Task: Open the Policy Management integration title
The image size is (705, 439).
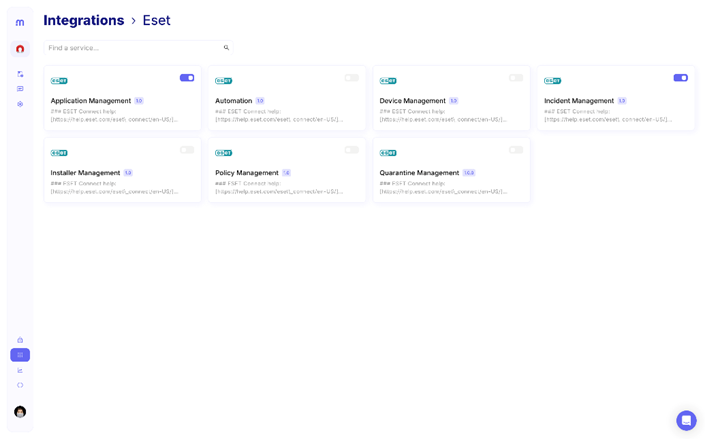Action: [x=246, y=173]
